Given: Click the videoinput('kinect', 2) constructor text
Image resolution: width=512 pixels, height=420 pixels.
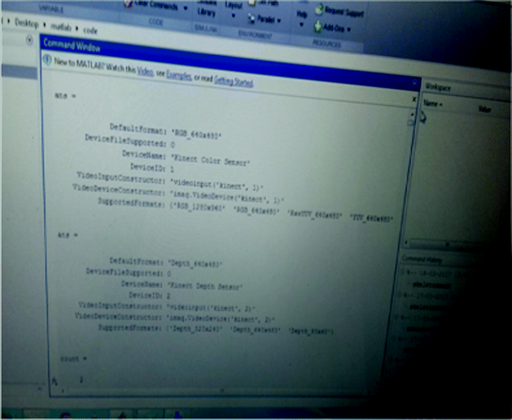Looking at the screenshot, I should 211,308.
